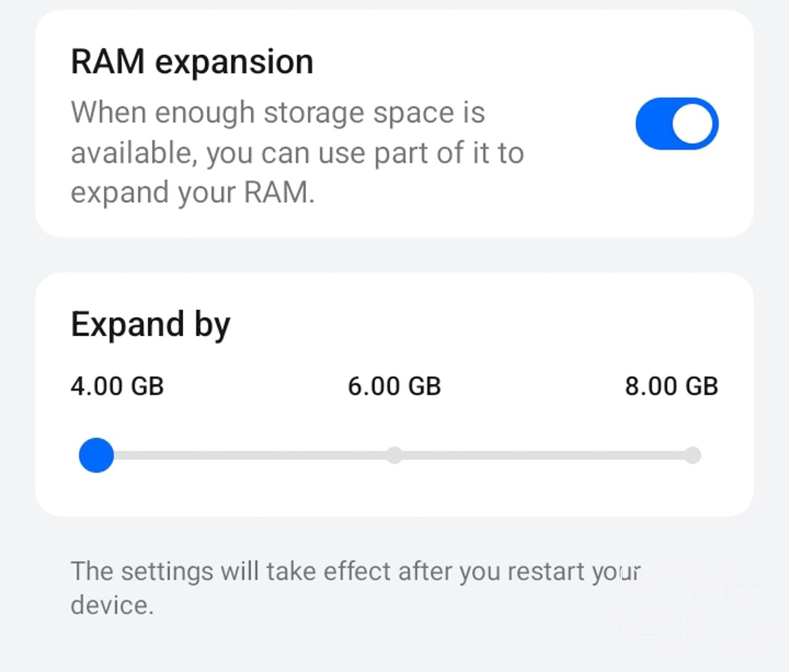789x672 pixels.
Task: Tap the Expand by section title
Action: (150, 324)
